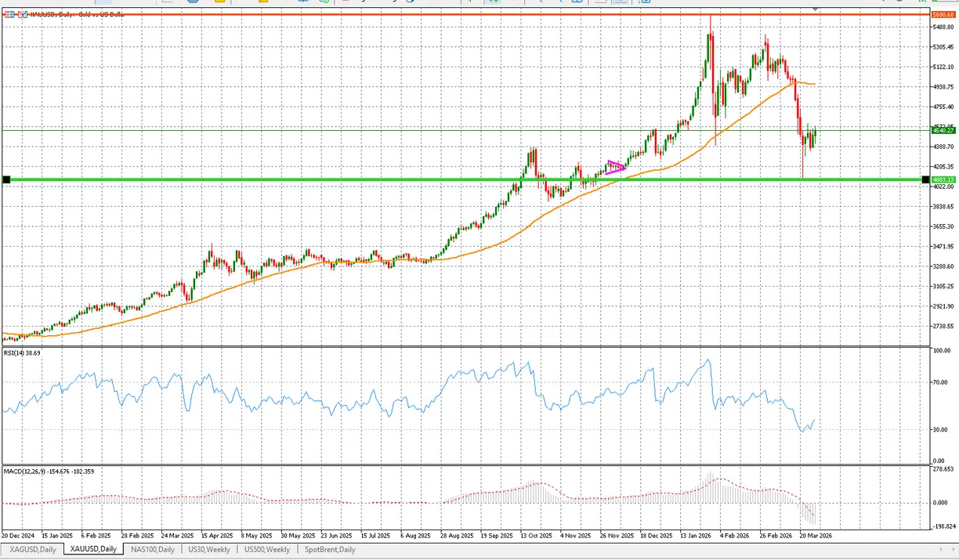This screenshot has height=560, width=959.
Task: Click the 278.653 MACD scale value
Action: point(943,468)
